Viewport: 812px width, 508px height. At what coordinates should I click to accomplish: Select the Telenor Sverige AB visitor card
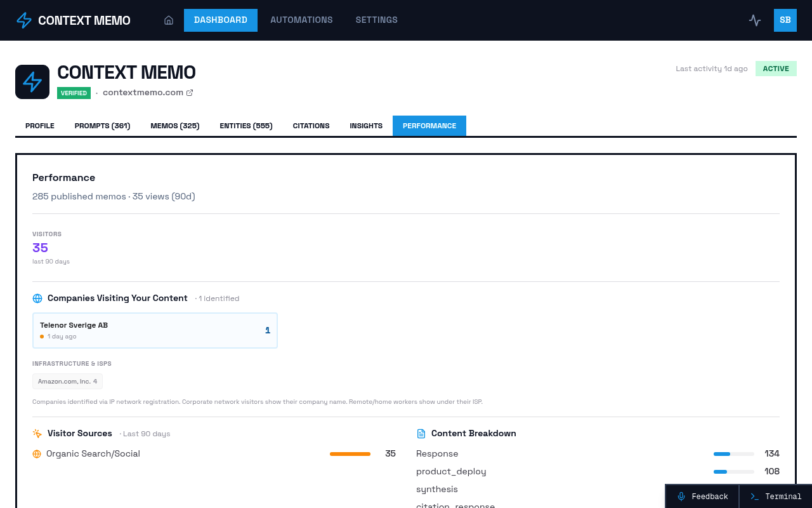(x=155, y=330)
